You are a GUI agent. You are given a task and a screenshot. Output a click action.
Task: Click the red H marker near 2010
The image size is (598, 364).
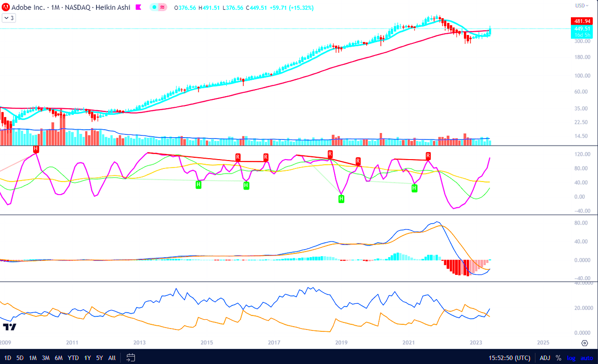36,149
